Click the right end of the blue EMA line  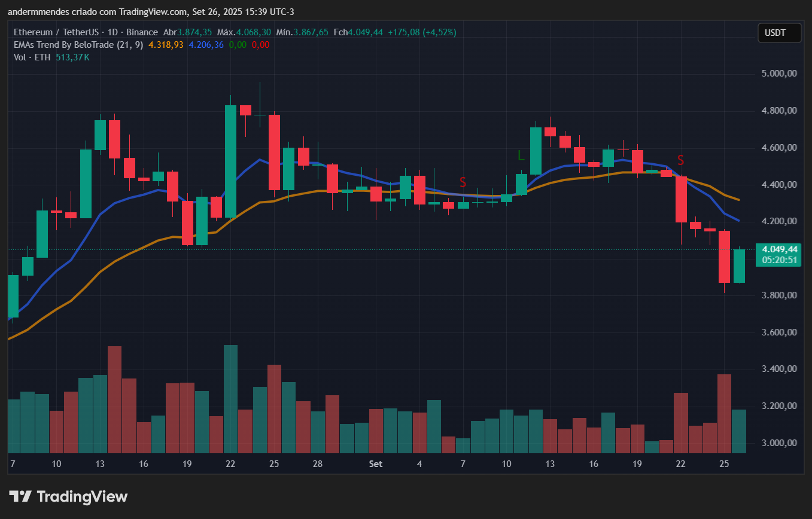[x=738, y=221]
